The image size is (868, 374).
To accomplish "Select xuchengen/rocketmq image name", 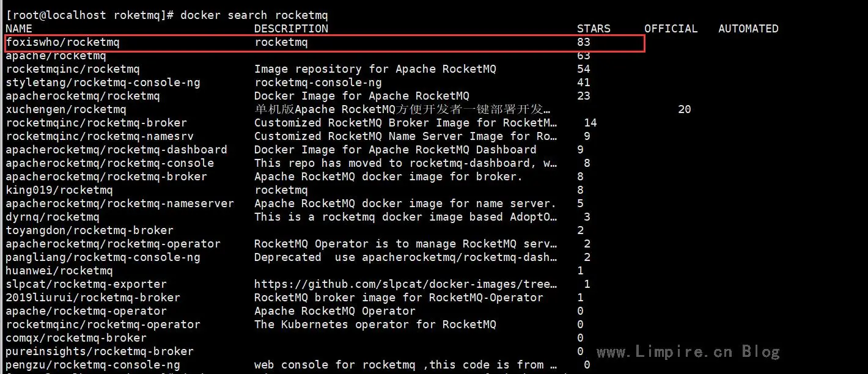I will 66,109.
